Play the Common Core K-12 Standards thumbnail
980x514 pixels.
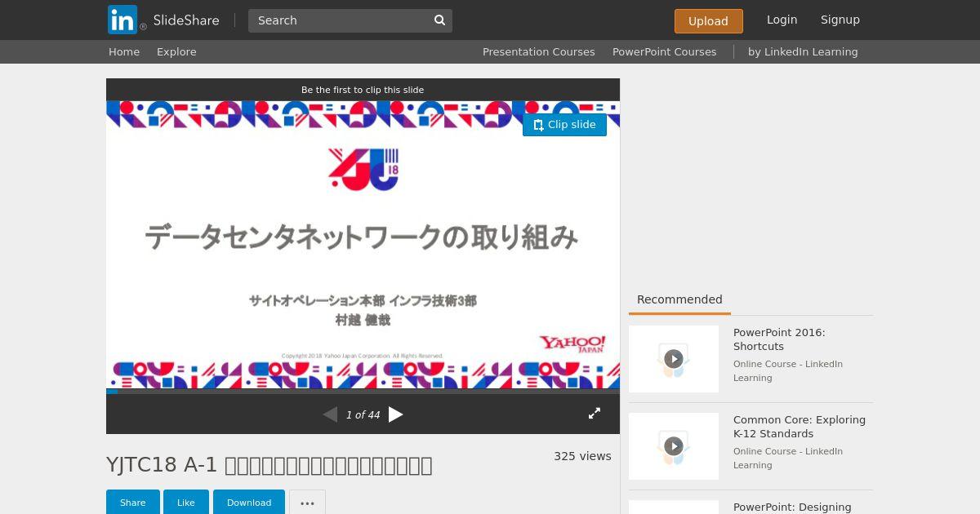coord(674,446)
